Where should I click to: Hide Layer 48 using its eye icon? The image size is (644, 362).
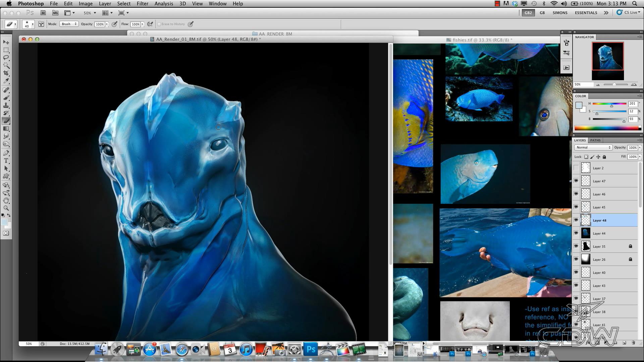576,220
